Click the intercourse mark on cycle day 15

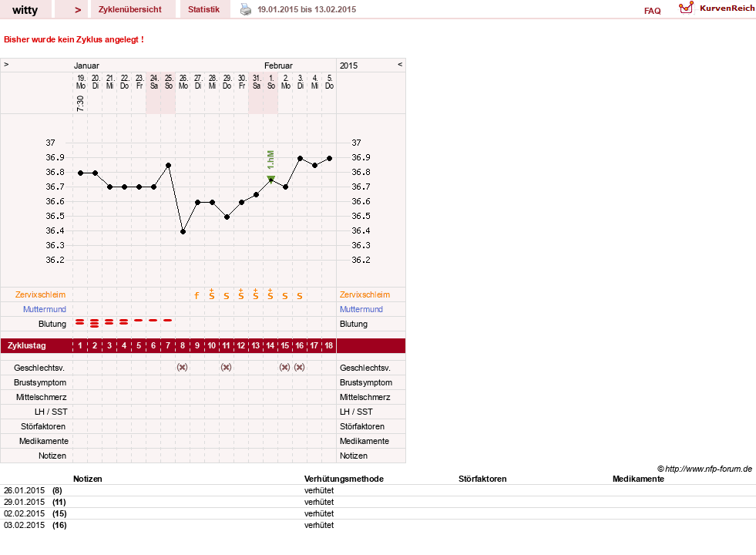point(285,368)
